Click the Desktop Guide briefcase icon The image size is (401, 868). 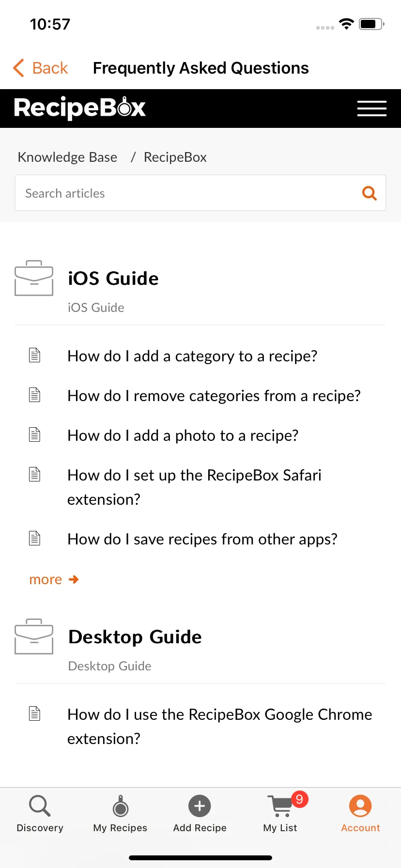(34, 636)
